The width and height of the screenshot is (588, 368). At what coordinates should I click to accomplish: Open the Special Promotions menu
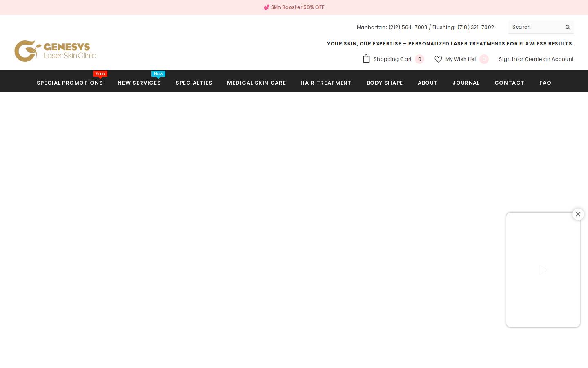(70, 83)
